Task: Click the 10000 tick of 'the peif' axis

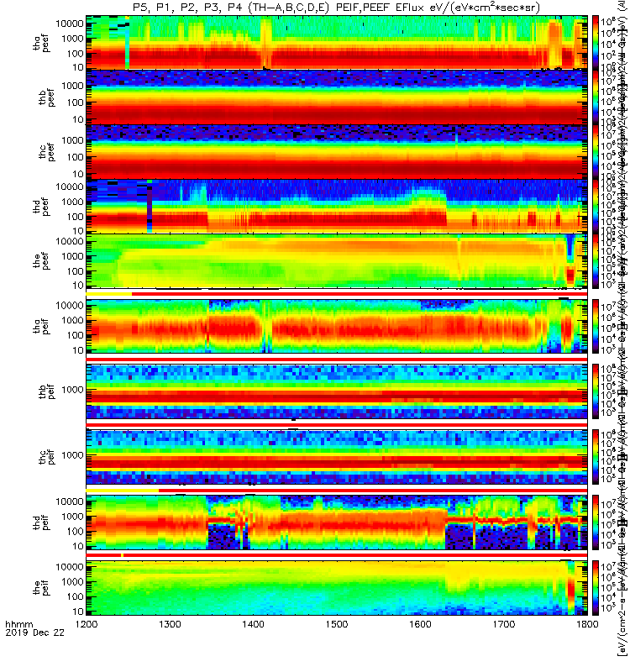Action: [x=70, y=566]
